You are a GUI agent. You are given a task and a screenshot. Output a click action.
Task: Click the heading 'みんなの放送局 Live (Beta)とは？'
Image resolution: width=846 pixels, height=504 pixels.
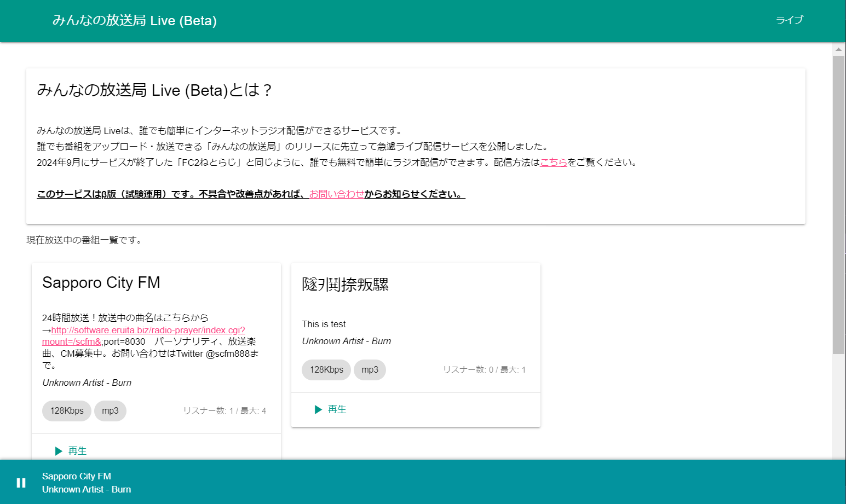click(154, 90)
